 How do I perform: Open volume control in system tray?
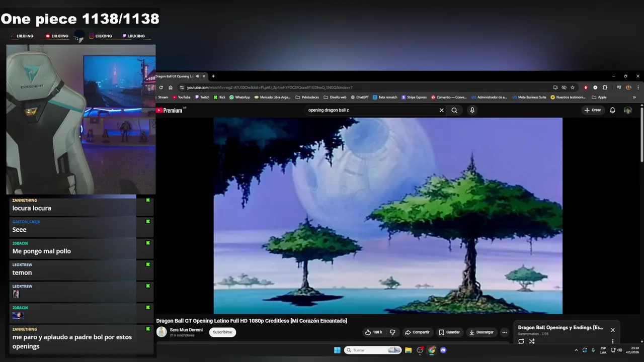click(619, 350)
